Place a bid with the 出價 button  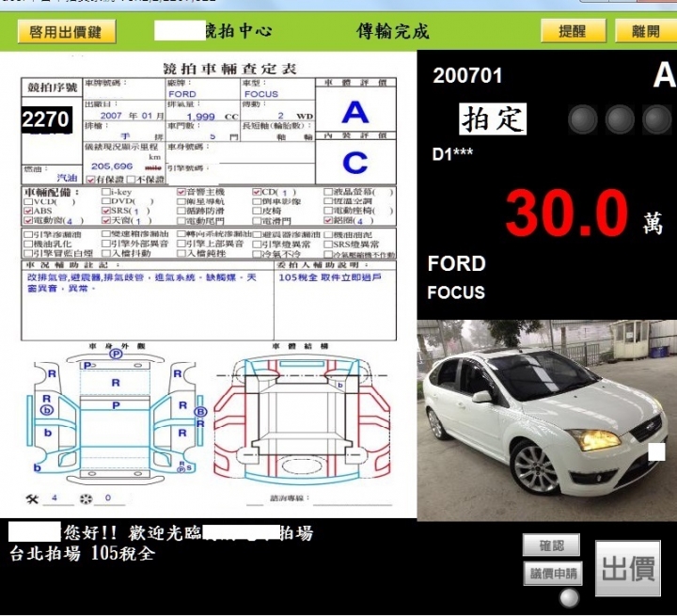click(x=628, y=568)
